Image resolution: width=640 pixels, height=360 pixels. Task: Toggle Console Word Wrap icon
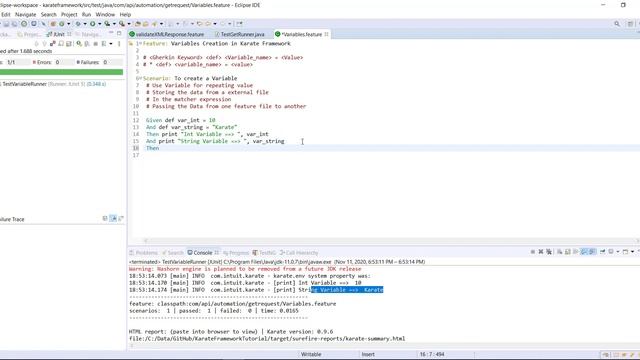pyautogui.click(x=576, y=252)
